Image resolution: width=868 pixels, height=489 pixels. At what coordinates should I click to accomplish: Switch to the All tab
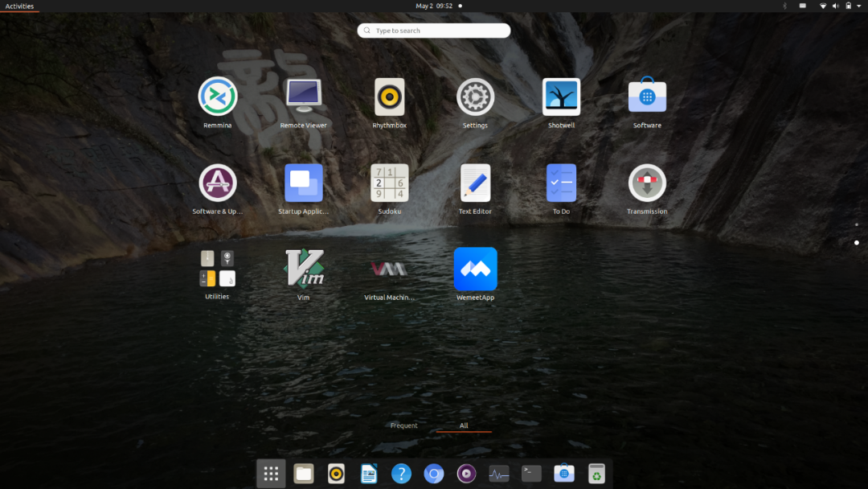[464, 425]
